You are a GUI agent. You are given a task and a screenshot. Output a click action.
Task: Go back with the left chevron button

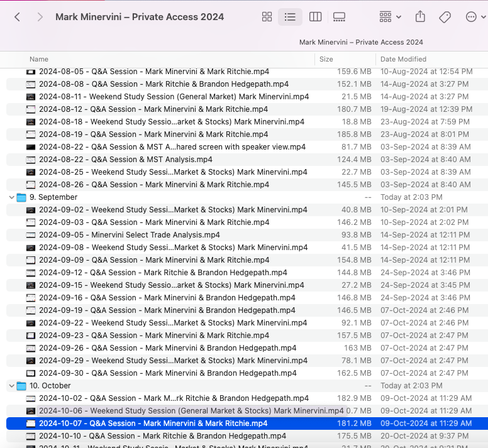point(18,17)
